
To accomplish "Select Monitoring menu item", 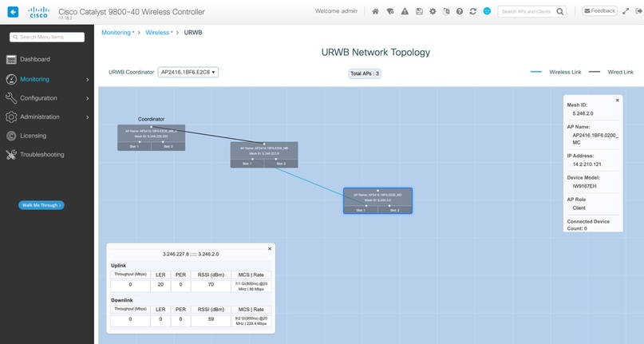I will click(34, 79).
